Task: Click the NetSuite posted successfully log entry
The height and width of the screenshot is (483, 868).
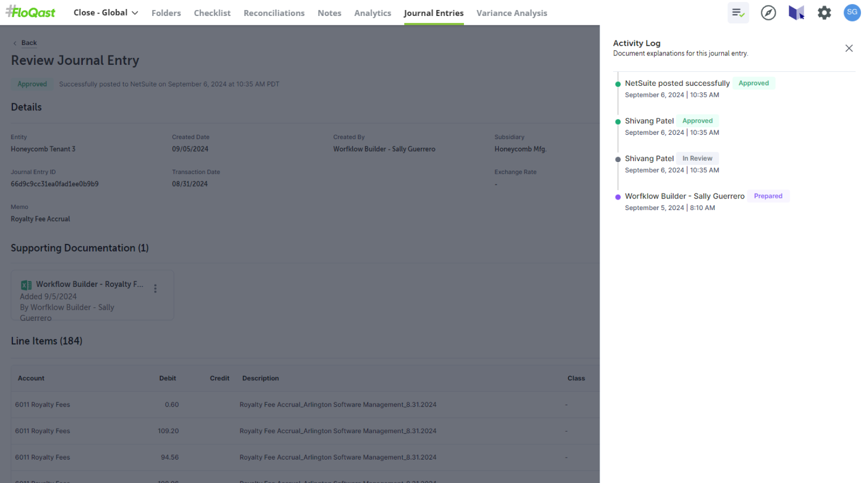Action: pyautogui.click(x=677, y=83)
